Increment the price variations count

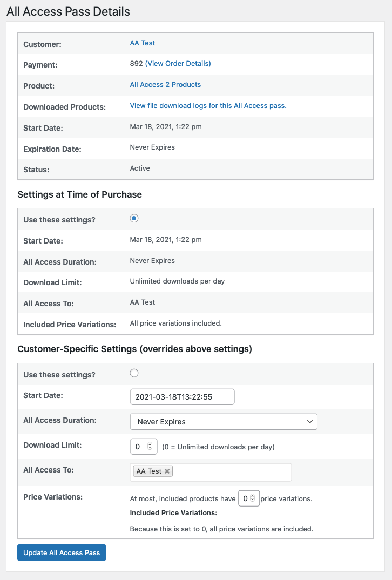click(x=253, y=496)
